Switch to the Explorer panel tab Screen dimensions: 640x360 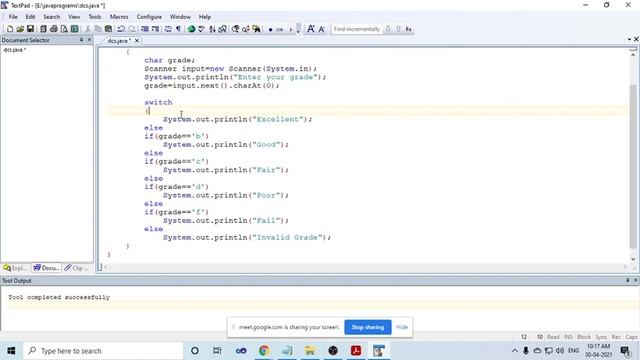pos(15,268)
